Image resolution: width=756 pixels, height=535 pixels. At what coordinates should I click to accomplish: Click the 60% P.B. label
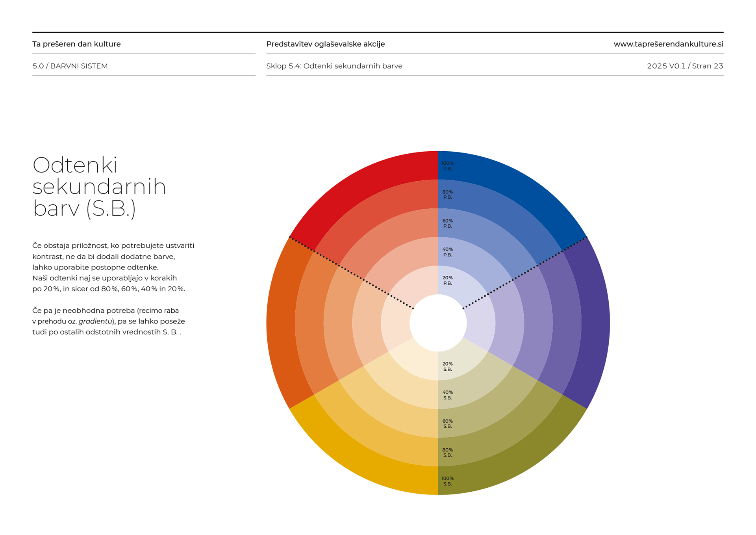point(447,223)
